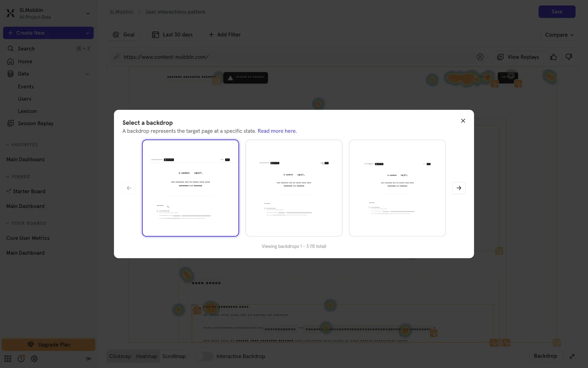Viewport: 588px width, 368px height.
Task: Click the thumbs up icon
Action: coord(553,57)
